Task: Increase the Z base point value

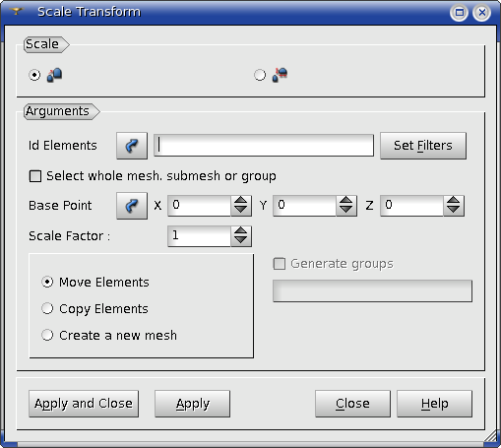Action: click(x=454, y=201)
